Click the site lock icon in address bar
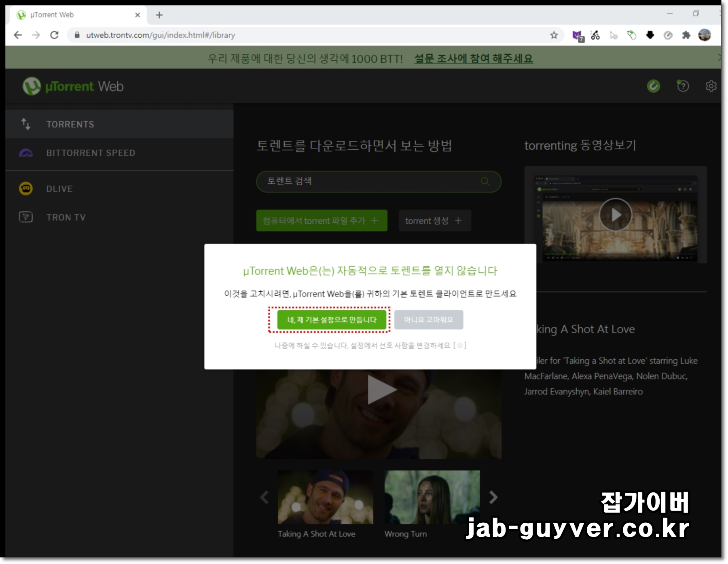728x564 pixels. pos(77,35)
